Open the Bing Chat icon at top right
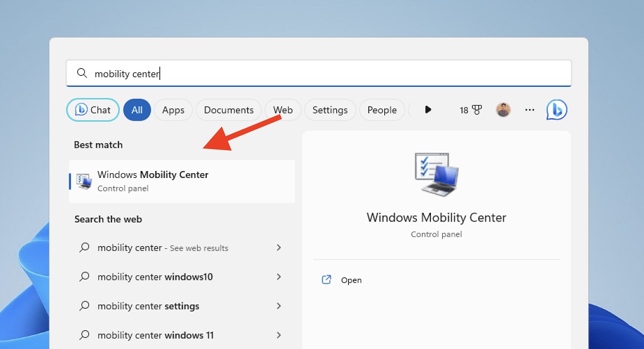The width and height of the screenshot is (644, 349). 557,110
